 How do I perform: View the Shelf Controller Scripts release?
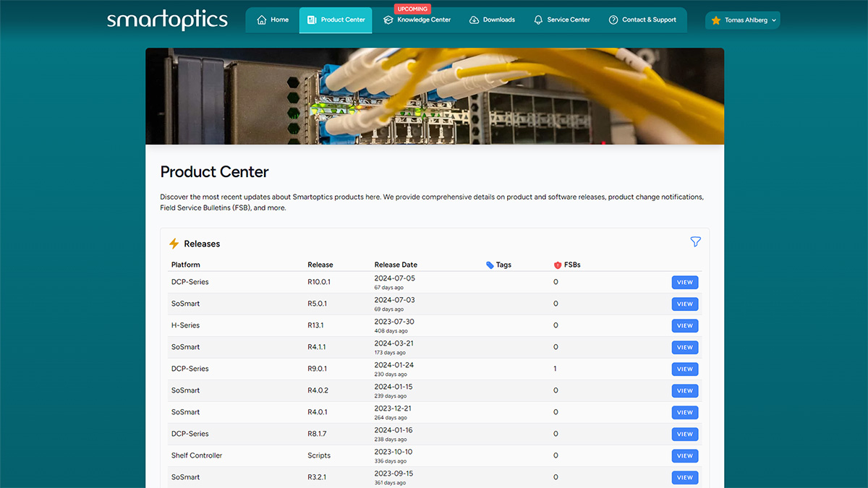(x=685, y=455)
